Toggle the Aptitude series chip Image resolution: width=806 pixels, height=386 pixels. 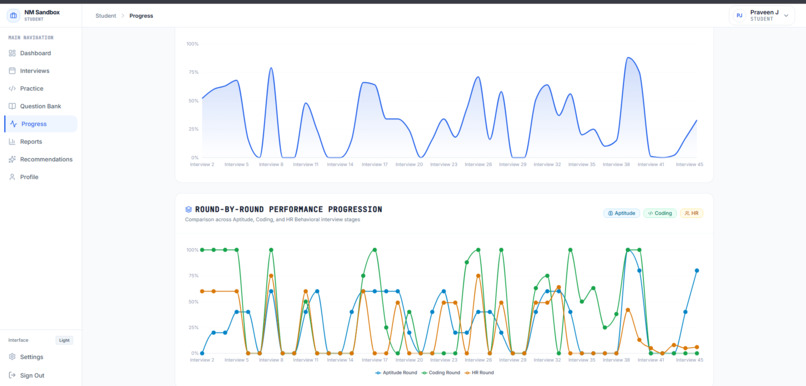click(x=621, y=213)
